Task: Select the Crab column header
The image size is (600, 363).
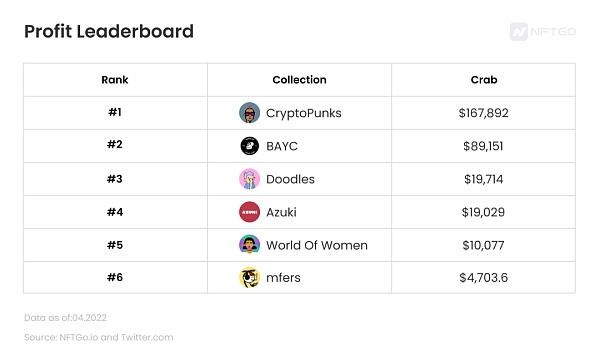Action: (484, 80)
